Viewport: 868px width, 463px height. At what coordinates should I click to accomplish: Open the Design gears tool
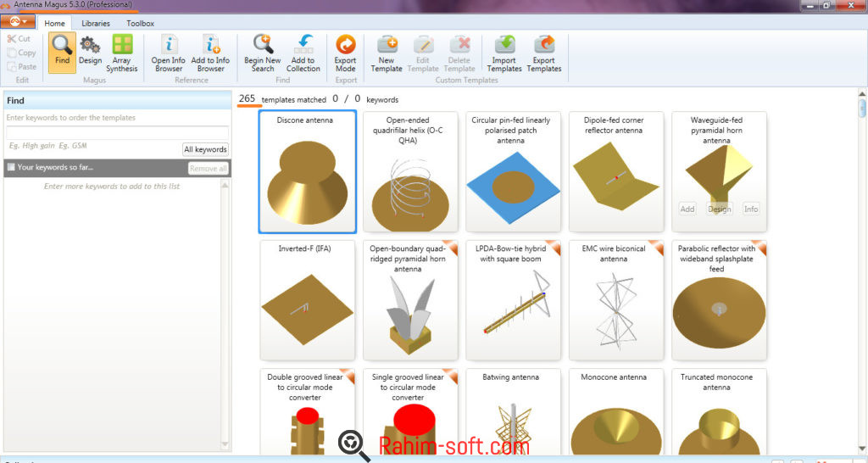pos(90,50)
